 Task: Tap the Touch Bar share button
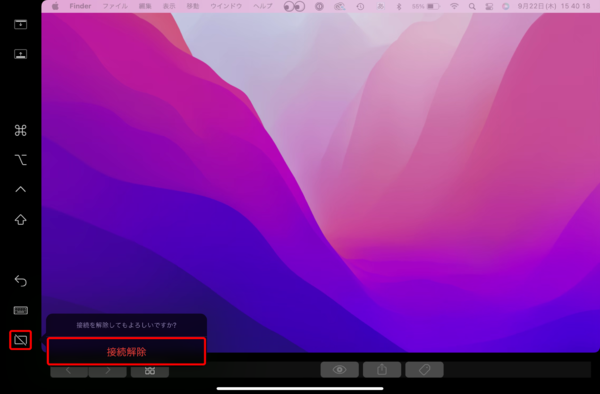pos(382,370)
